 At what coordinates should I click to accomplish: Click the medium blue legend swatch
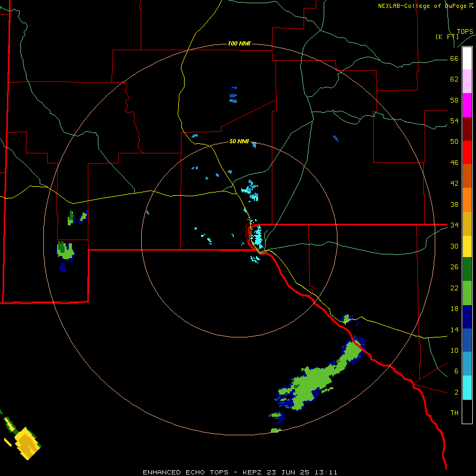click(467, 340)
